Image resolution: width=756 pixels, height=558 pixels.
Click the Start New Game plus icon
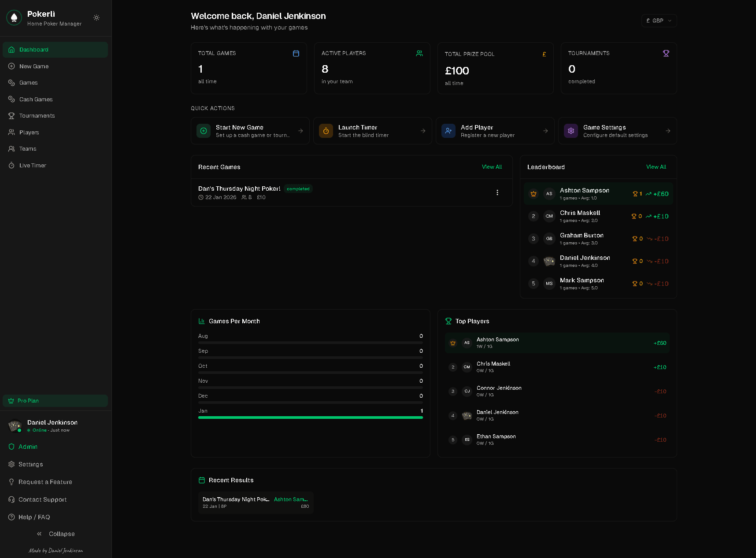point(203,130)
